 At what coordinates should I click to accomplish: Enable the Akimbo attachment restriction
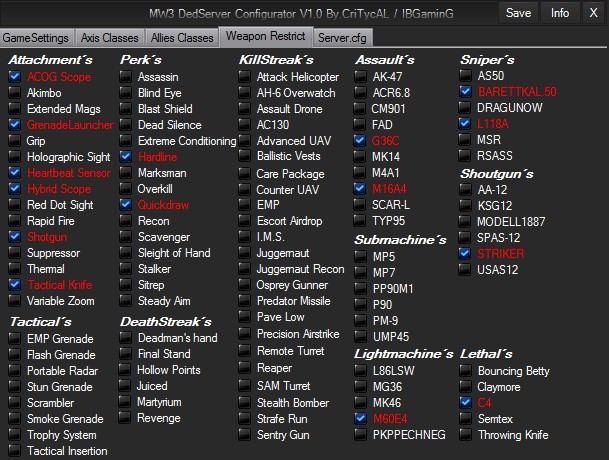[x=14, y=93]
